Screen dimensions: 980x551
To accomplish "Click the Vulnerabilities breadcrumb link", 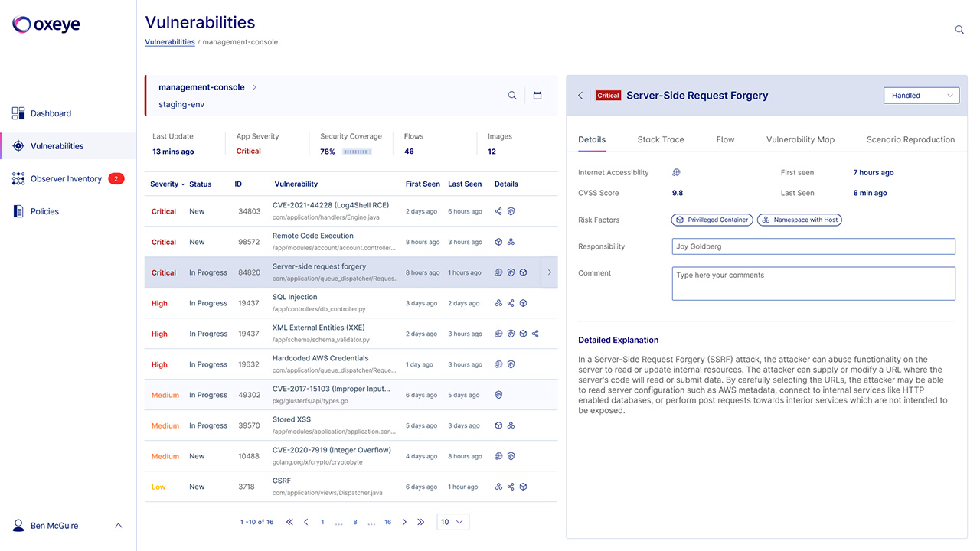I will pos(170,42).
